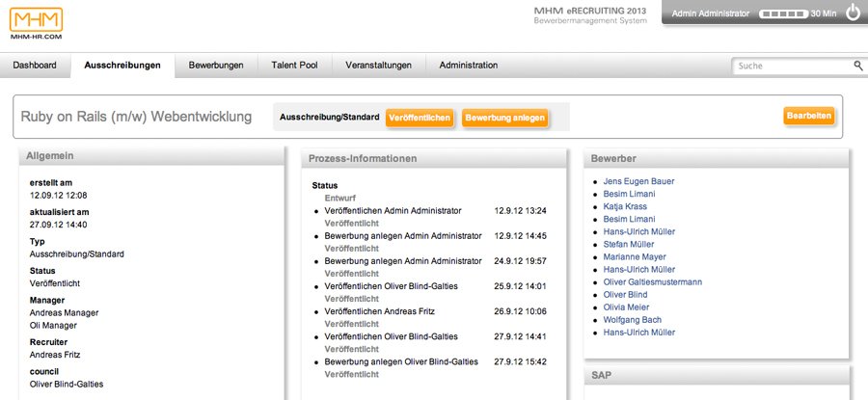Open applicant Katja Krass
Image resolution: width=868 pixels, height=400 pixels.
[625, 206]
